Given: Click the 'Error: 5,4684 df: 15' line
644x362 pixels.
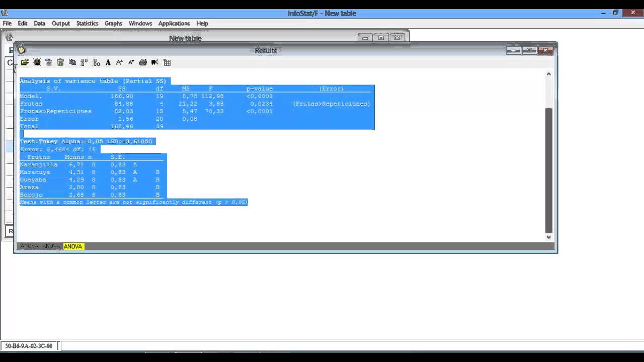Looking at the screenshot, I should (57, 149).
